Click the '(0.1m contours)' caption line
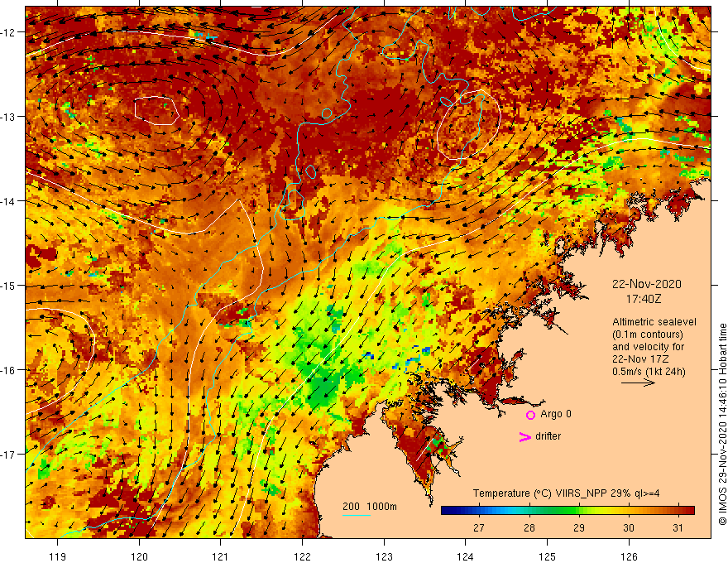Image resolution: width=728 pixels, height=563 pixels. [647, 334]
